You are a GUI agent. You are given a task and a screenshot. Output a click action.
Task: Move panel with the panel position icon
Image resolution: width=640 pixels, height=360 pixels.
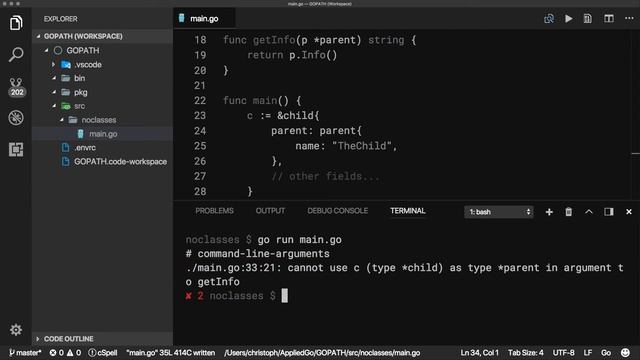tap(609, 211)
